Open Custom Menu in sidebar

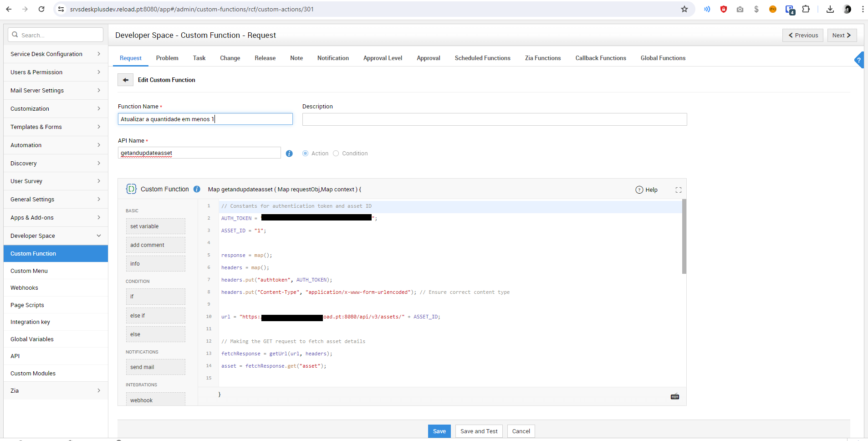56,271
